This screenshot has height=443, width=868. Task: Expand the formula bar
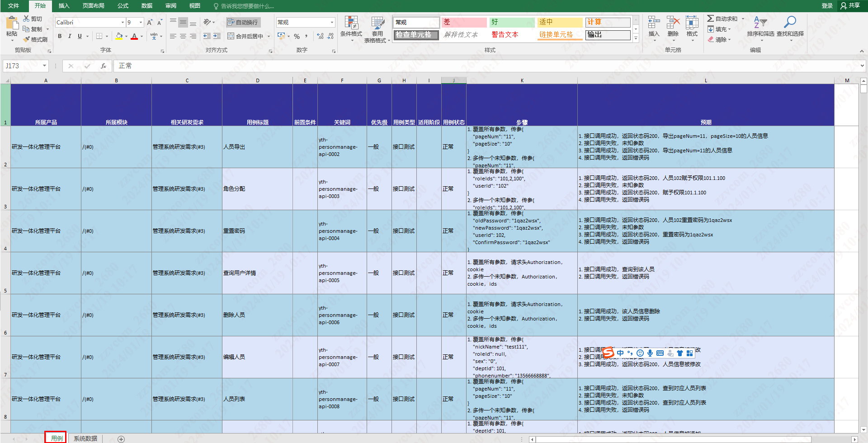[x=862, y=66]
